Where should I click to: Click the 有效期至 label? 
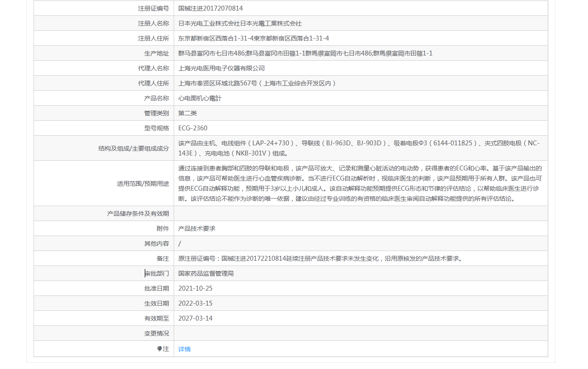pyautogui.click(x=156, y=318)
